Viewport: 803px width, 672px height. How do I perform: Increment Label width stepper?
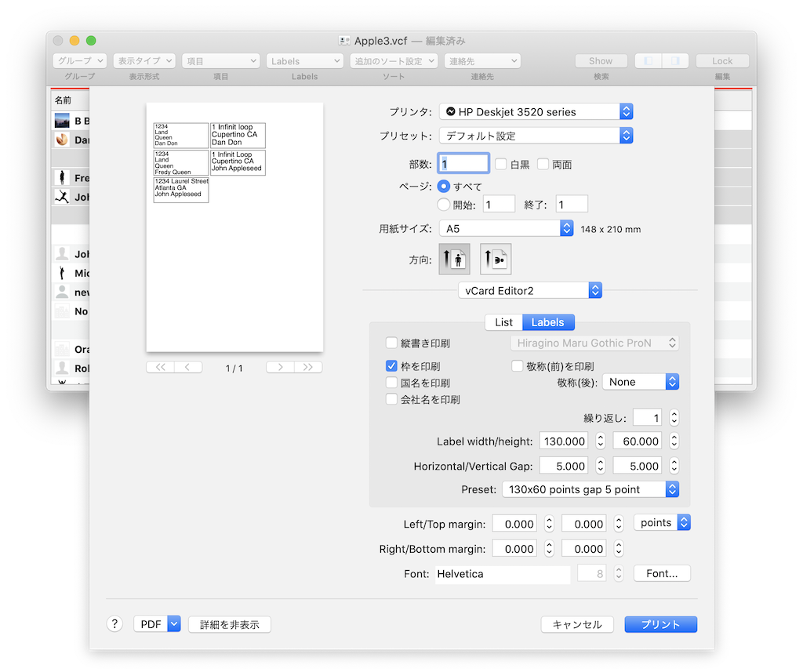coord(601,438)
